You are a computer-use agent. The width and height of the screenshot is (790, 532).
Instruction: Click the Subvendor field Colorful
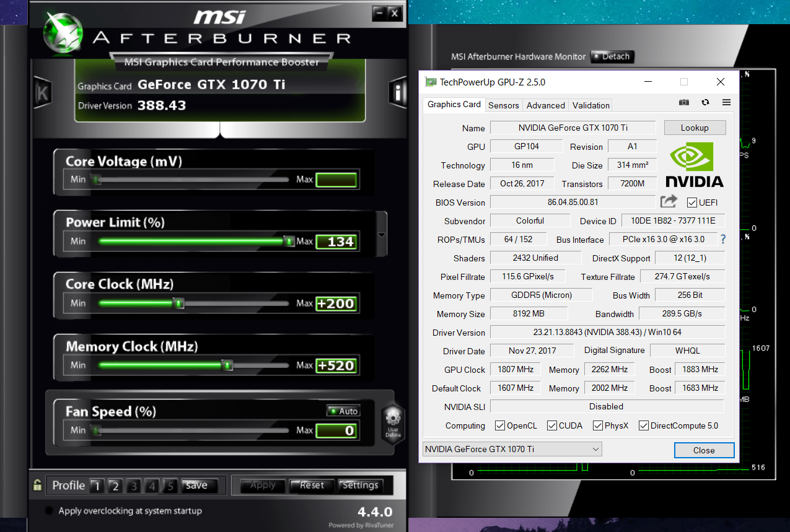530,220
